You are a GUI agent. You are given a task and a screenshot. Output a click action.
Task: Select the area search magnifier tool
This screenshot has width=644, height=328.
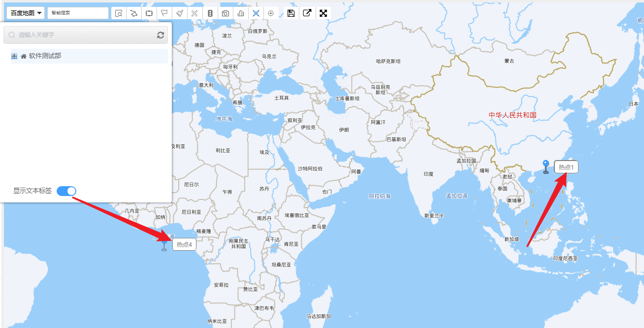pos(119,13)
